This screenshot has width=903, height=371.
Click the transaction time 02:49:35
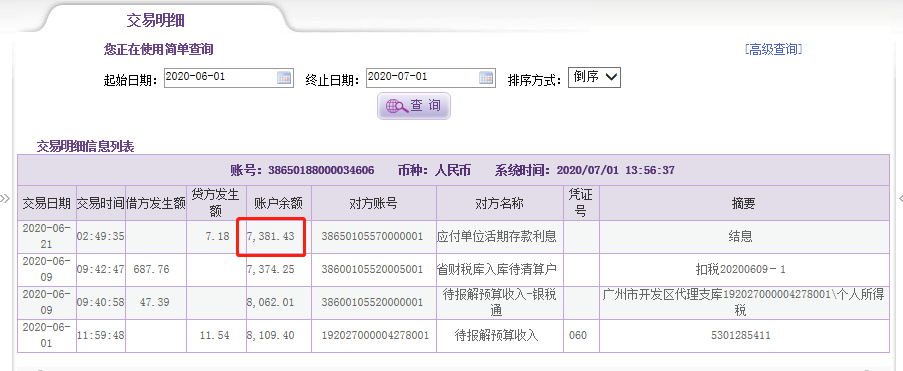pos(101,237)
